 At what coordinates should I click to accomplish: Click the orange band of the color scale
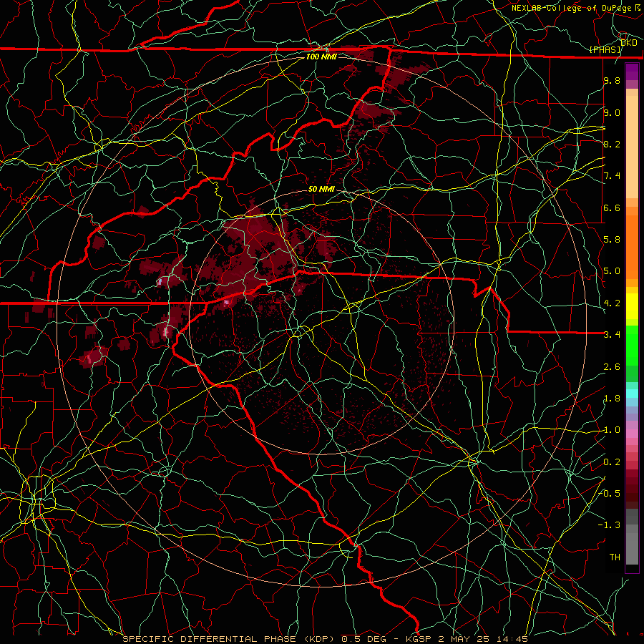pos(632,246)
